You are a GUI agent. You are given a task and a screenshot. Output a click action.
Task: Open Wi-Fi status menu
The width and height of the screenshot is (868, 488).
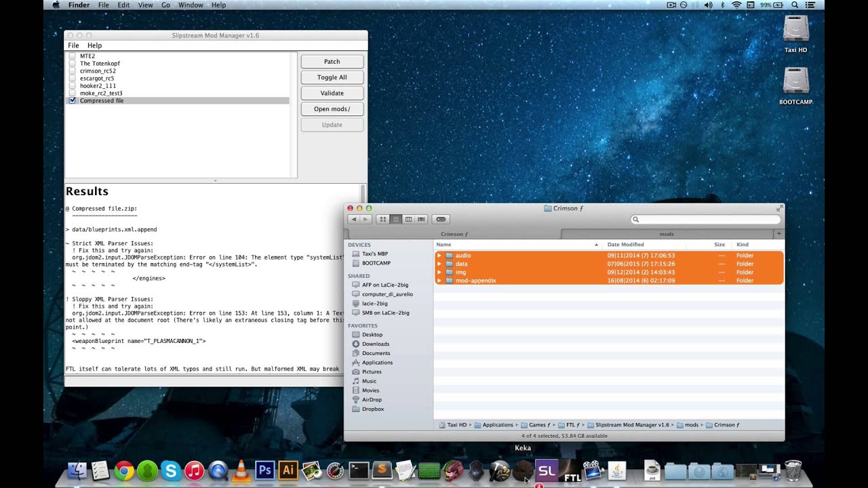736,5
